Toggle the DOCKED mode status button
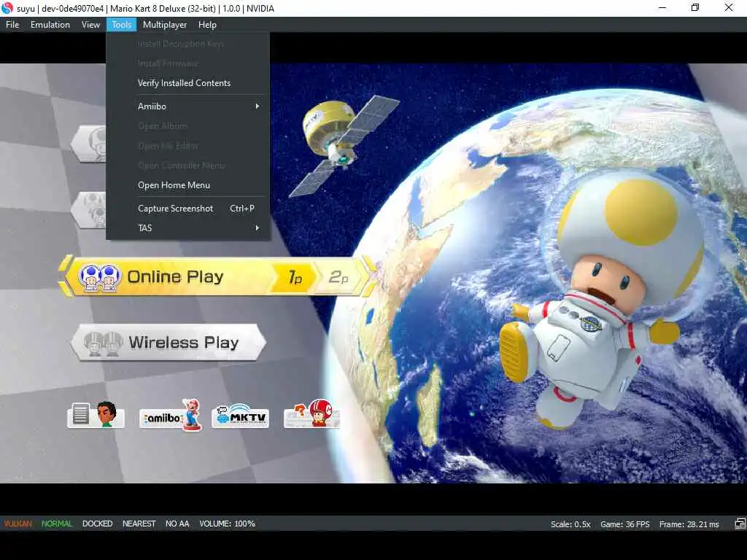Screen dimensions: 747x560 tap(97, 524)
